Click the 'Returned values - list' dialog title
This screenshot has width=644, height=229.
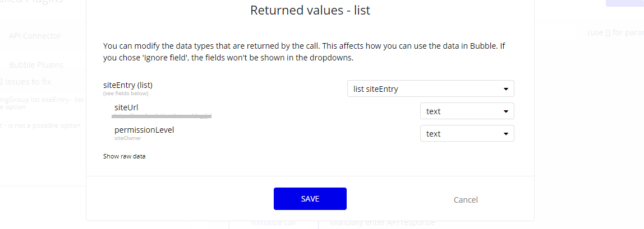[x=310, y=10]
